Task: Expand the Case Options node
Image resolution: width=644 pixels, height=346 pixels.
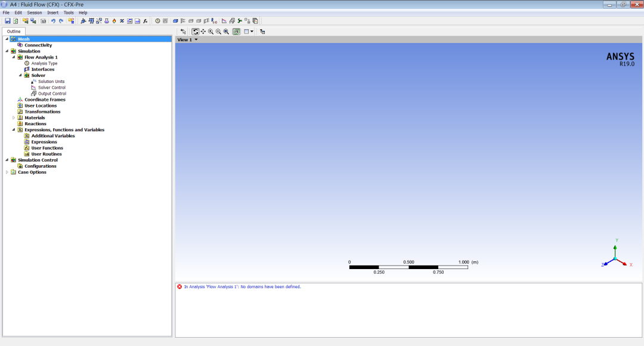Action: (x=7, y=172)
